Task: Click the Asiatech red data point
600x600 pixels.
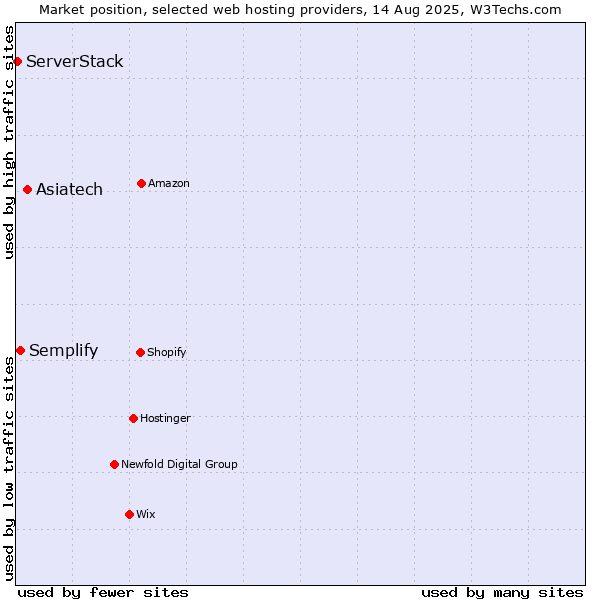Action: (27, 189)
